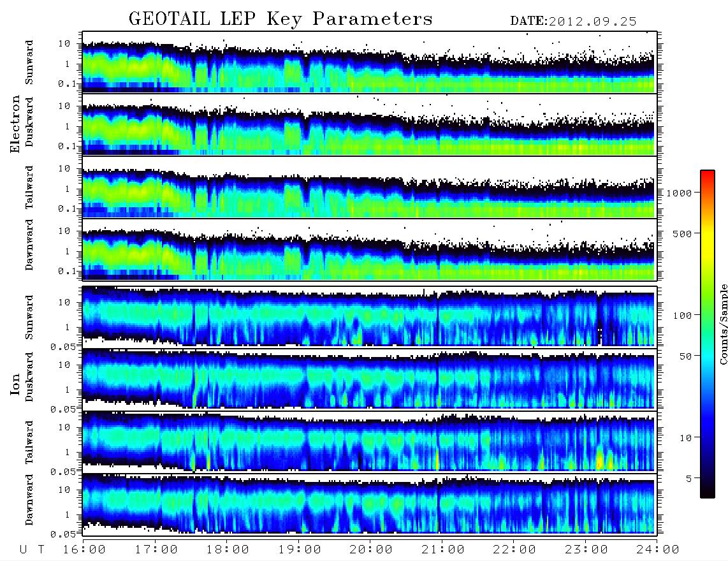Click the 24:00 time tick label
The width and height of the screenshot is (728, 561).
point(658,550)
